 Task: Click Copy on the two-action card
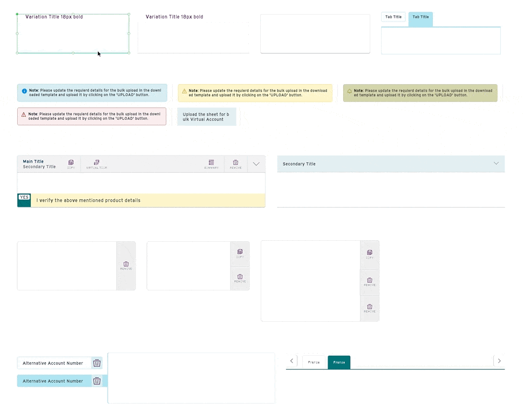pyautogui.click(x=240, y=253)
